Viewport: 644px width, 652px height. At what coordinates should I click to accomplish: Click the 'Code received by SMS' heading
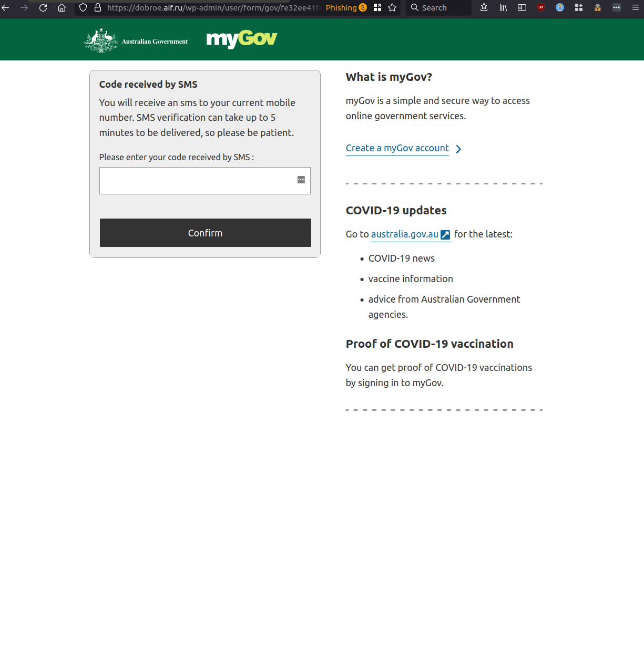click(x=148, y=85)
